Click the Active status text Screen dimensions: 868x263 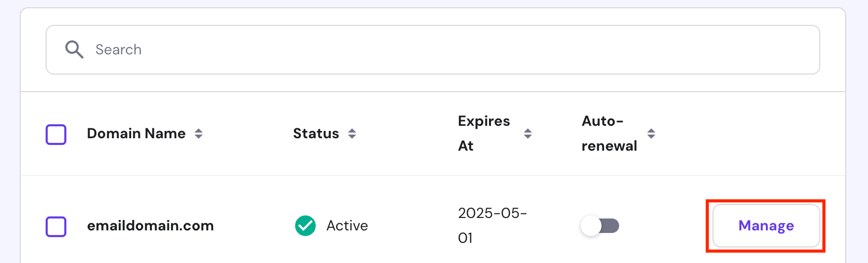pos(347,226)
